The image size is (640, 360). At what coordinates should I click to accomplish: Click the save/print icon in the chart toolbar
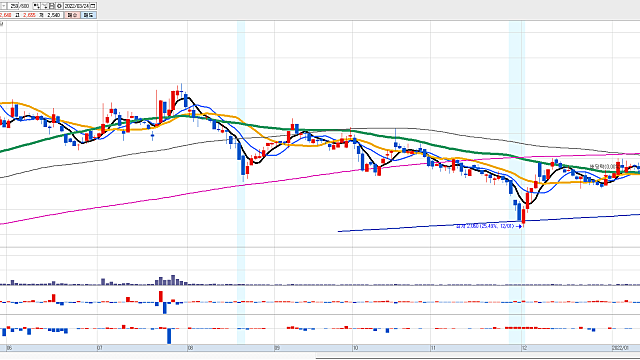pos(52,6)
